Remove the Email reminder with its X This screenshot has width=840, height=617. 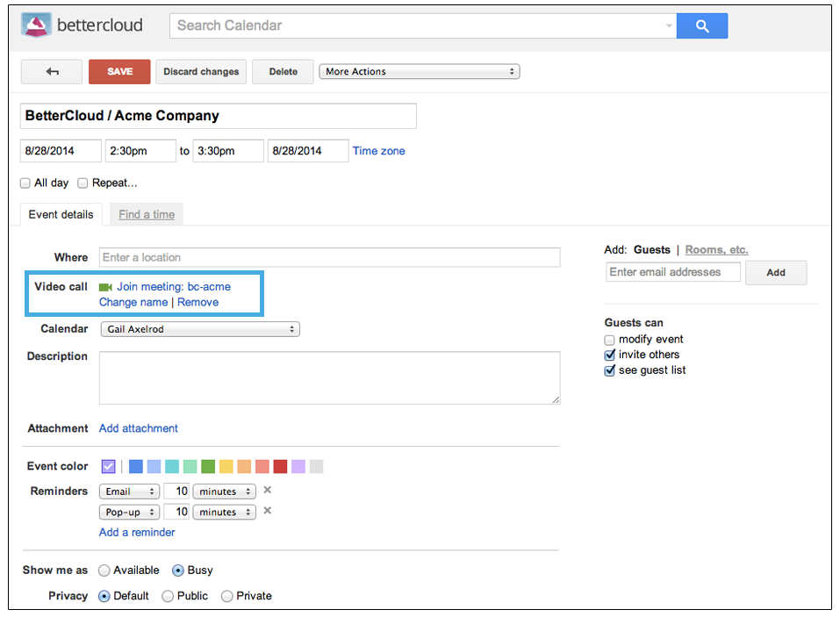point(268,490)
